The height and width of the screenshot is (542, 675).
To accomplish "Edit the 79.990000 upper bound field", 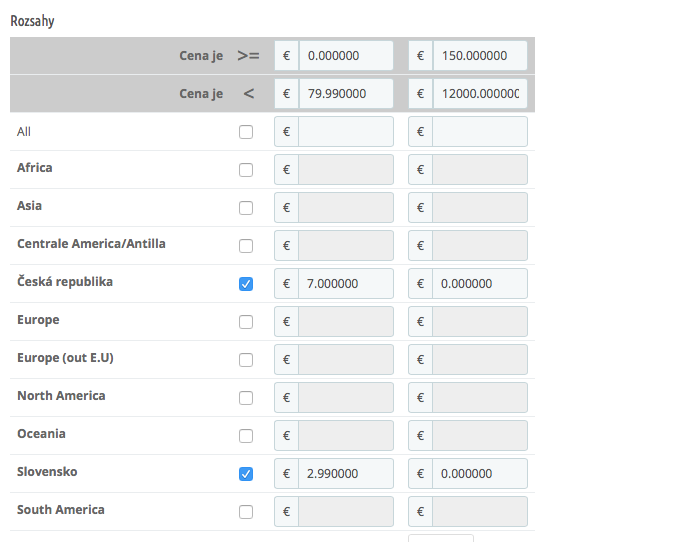I will [x=345, y=94].
